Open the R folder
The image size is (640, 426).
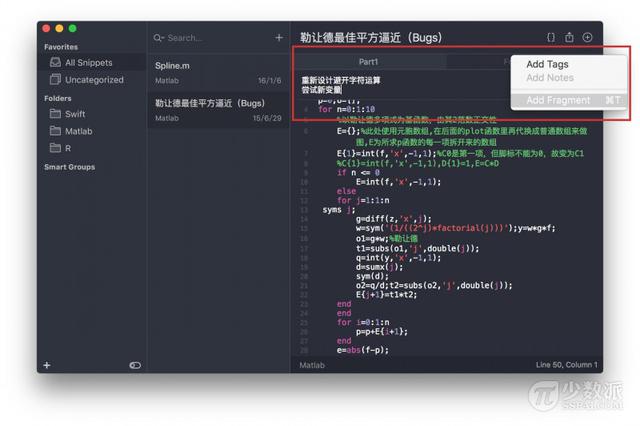click(68, 148)
